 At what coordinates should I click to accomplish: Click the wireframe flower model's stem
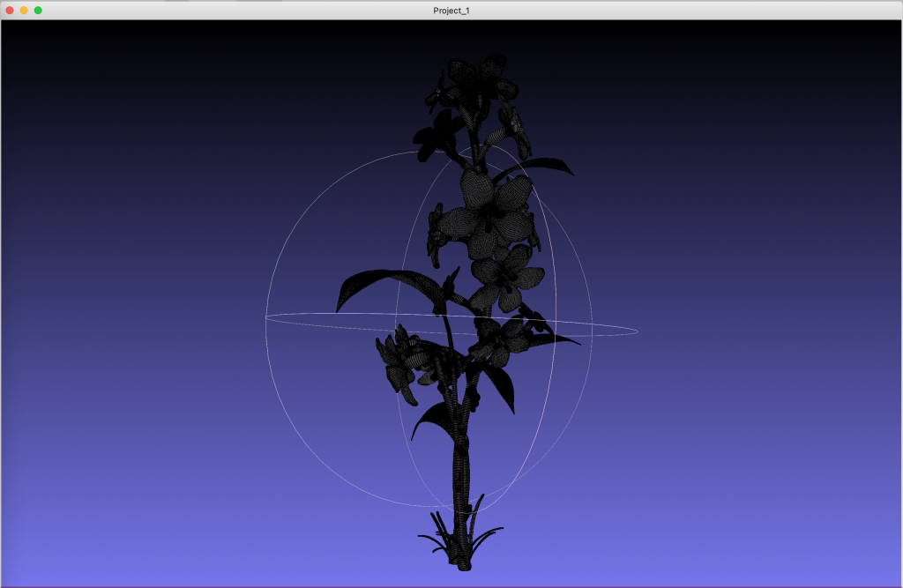(461, 489)
